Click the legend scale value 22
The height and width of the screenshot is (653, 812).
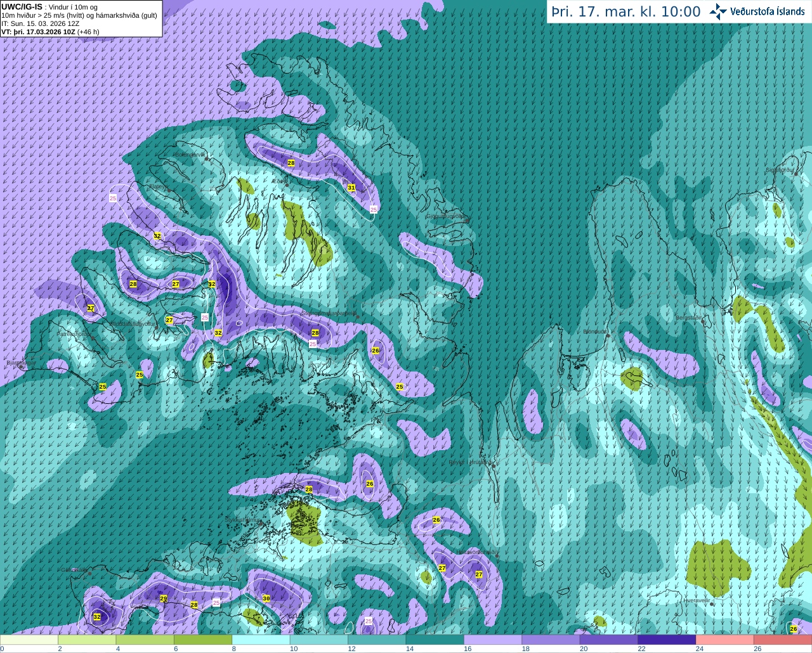[x=641, y=649]
